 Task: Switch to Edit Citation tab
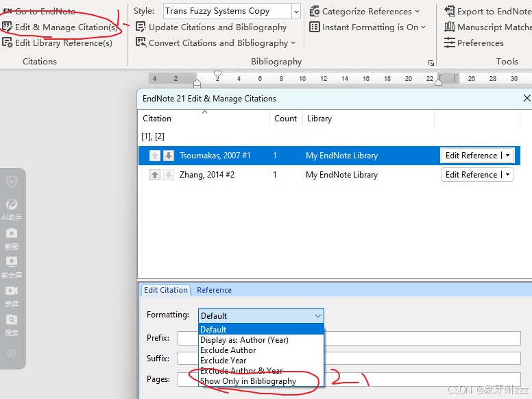[166, 290]
